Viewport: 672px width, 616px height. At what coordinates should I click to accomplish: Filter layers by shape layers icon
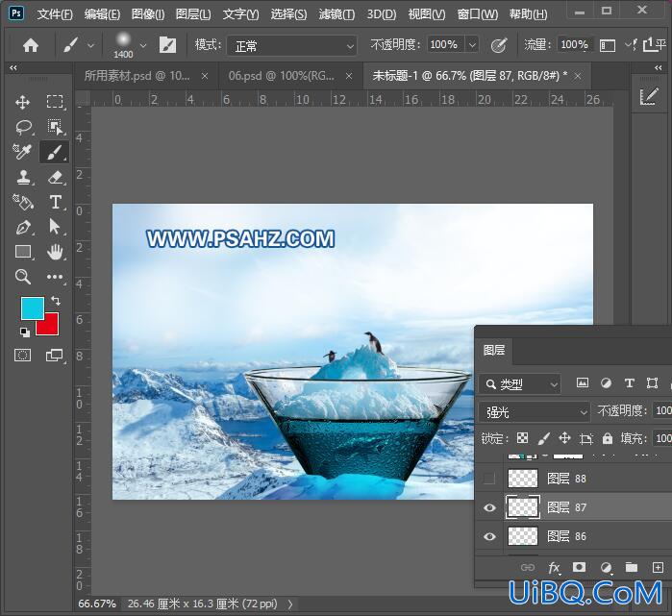652,383
